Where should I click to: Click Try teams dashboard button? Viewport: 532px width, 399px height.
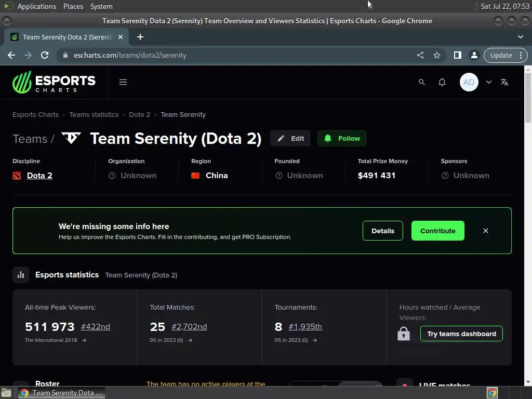461,334
